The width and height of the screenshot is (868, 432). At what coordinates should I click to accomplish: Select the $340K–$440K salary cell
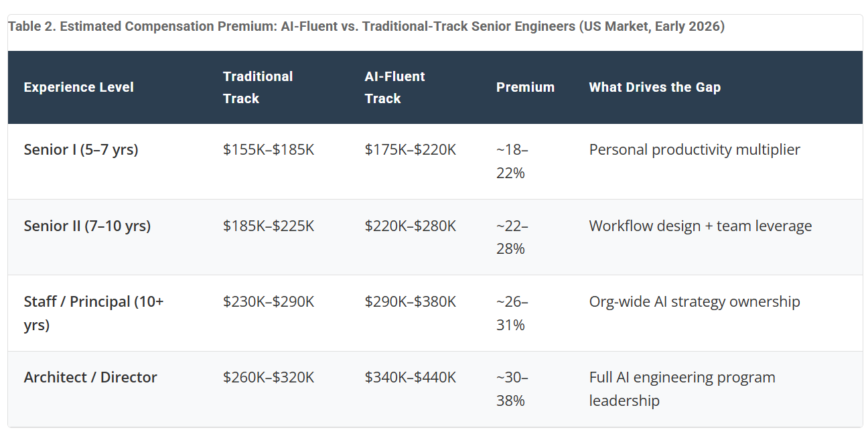tap(411, 377)
